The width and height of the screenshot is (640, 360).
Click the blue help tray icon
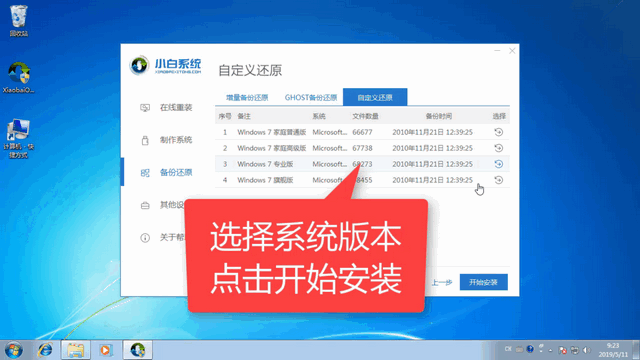(x=530, y=349)
